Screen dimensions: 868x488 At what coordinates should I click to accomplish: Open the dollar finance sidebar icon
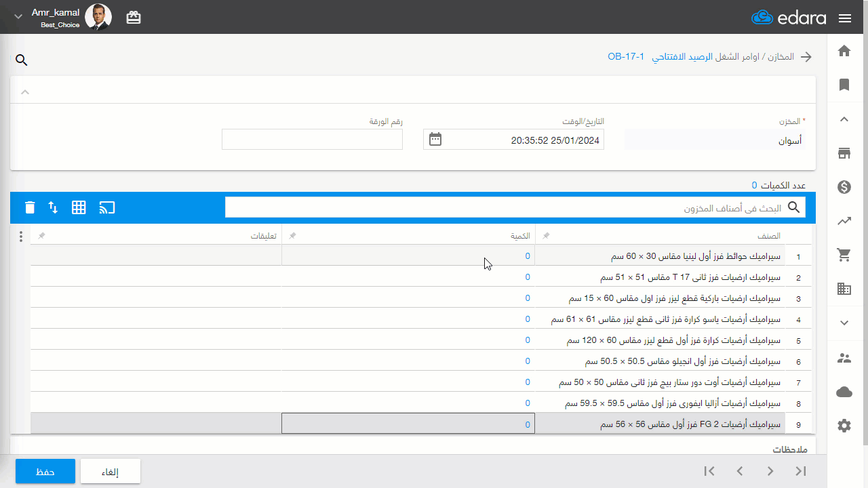pos(844,187)
